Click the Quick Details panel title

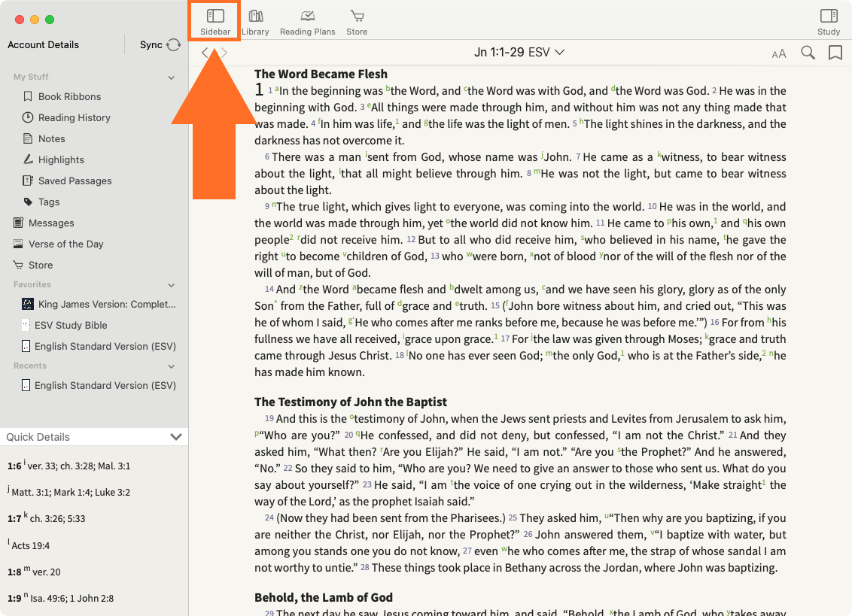click(38, 437)
